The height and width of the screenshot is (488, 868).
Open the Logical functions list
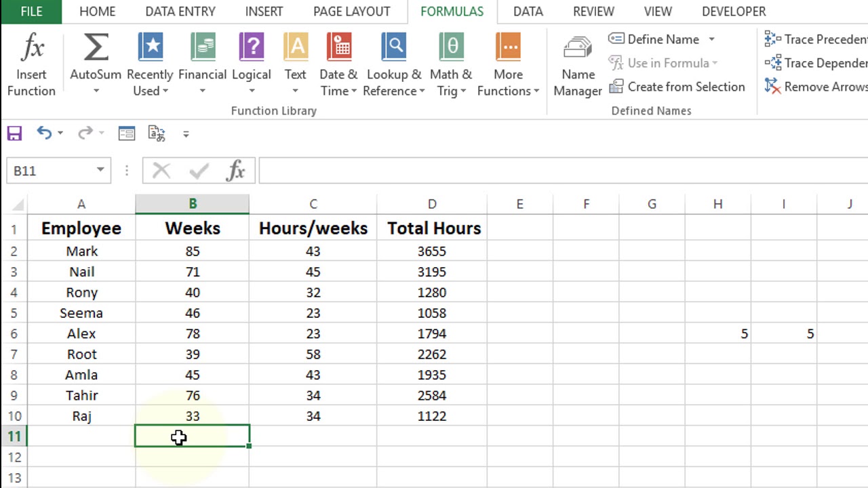pyautogui.click(x=252, y=64)
